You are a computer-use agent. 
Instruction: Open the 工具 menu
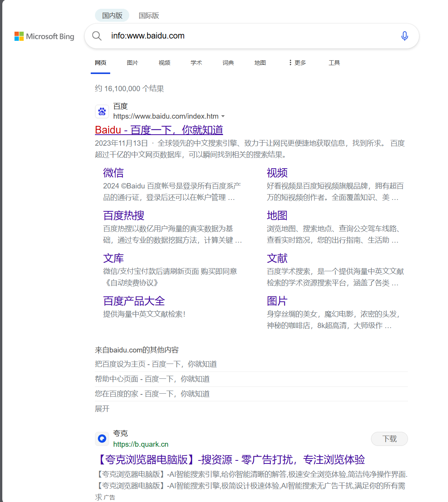tap(334, 63)
